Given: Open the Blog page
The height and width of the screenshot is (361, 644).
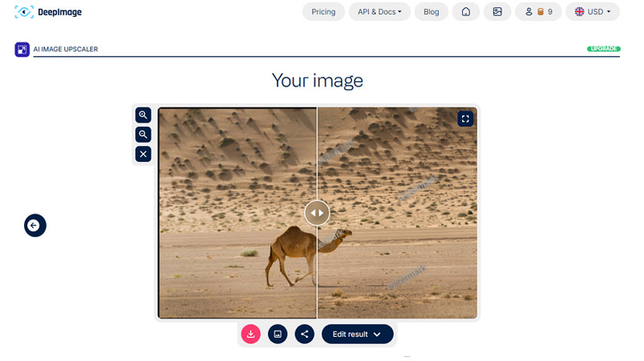Looking at the screenshot, I should point(431,12).
